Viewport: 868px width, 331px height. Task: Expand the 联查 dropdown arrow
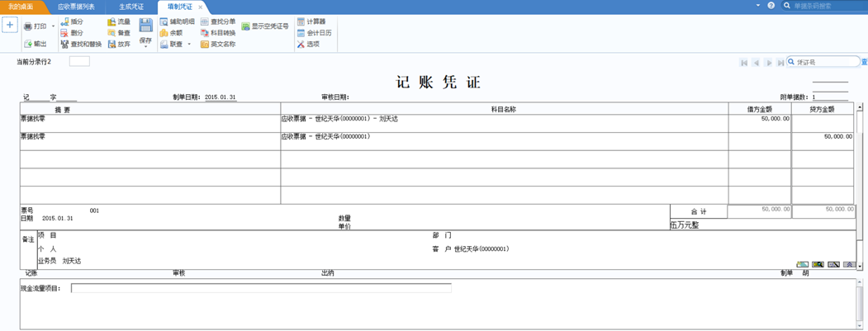(189, 45)
